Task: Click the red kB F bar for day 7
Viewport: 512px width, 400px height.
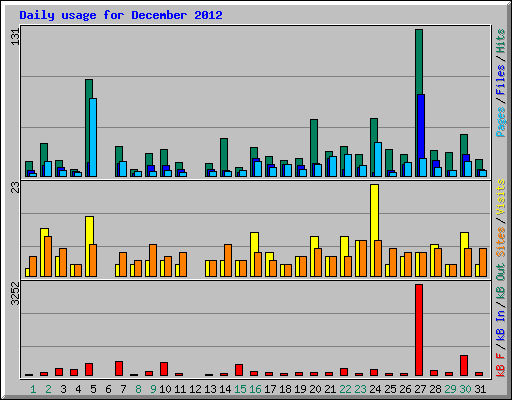Action: tap(119, 368)
